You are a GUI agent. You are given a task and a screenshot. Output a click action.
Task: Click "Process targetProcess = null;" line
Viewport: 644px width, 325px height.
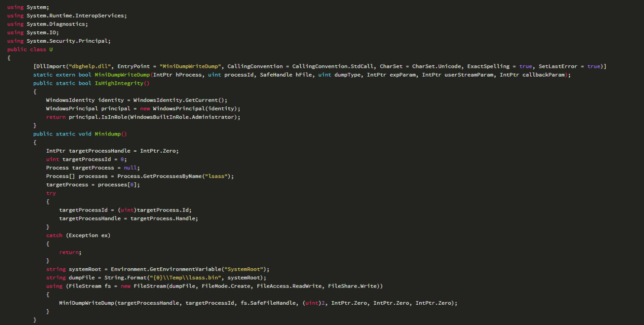pos(93,168)
